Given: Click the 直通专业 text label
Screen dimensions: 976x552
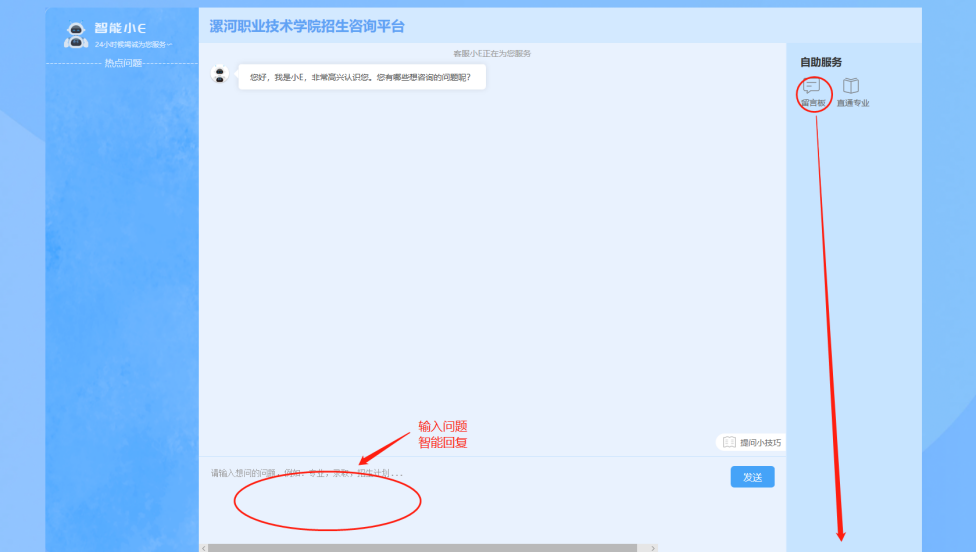Looking at the screenshot, I should pos(853,103).
